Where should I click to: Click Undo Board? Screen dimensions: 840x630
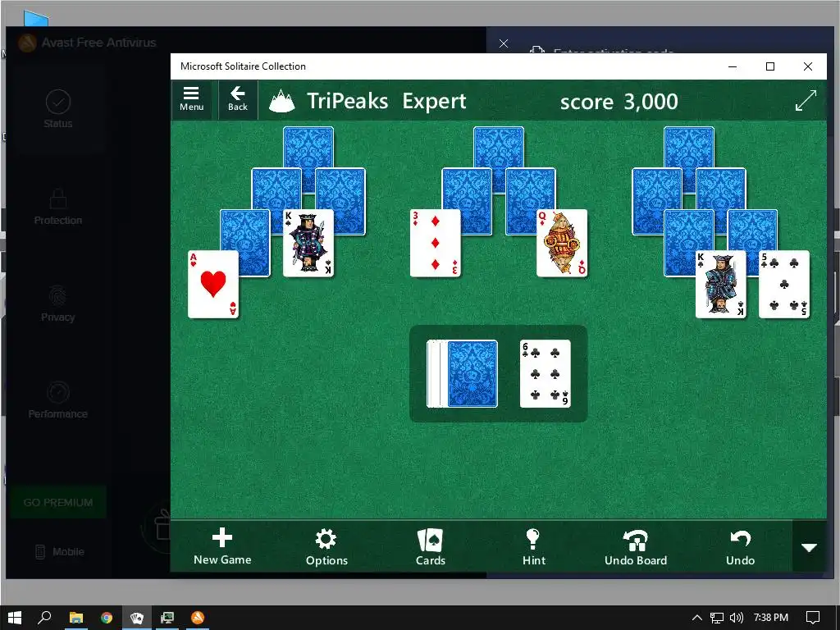coord(636,546)
